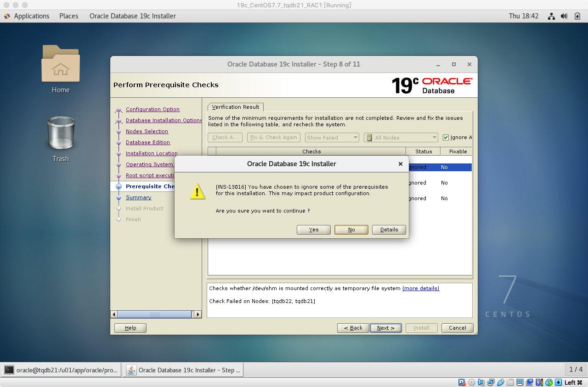Click the 1 / 4 workspace switcher
This screenshot has height=387, width=588.
tap(576, 370)
